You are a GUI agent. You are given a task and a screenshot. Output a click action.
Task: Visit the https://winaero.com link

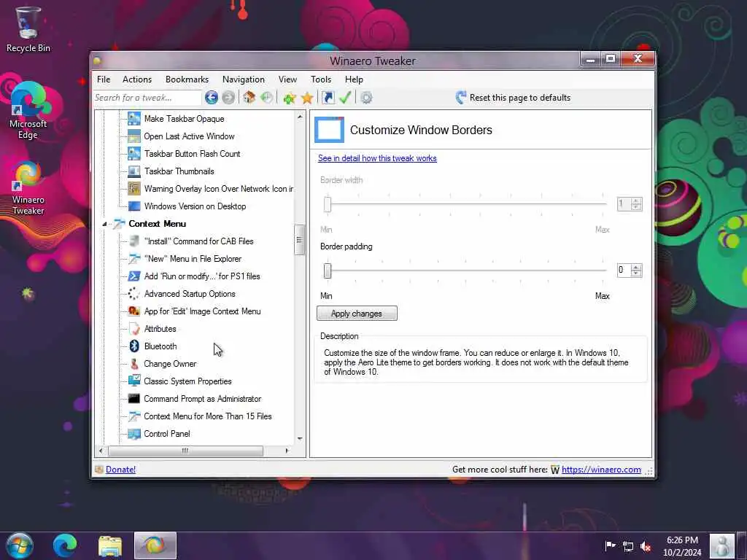pos(601,470)
